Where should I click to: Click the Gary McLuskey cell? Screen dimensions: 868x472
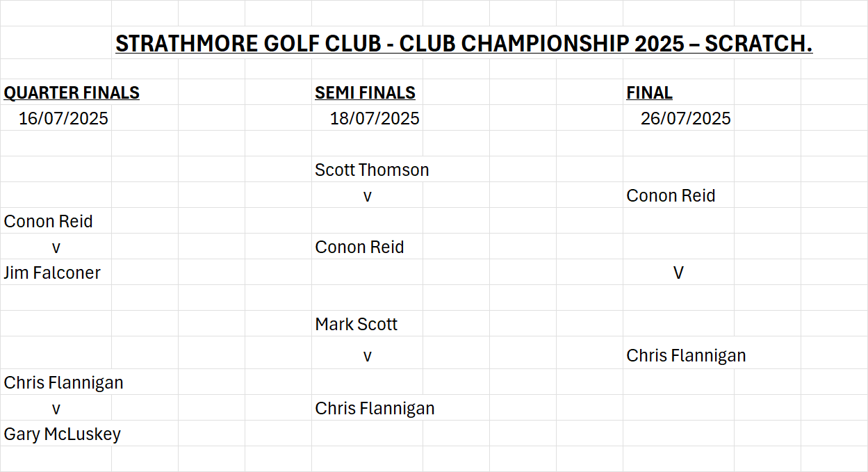coord(62,434)
